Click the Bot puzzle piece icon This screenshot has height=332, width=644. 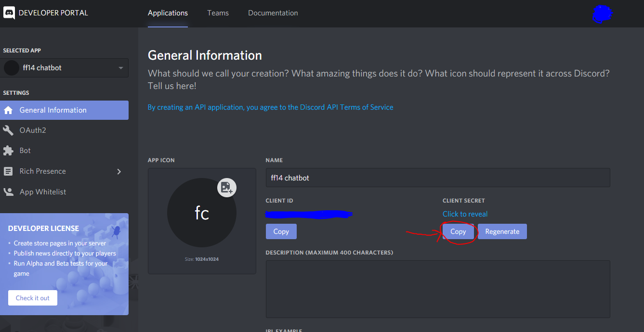pyautogui.click(x=8, y=151)
